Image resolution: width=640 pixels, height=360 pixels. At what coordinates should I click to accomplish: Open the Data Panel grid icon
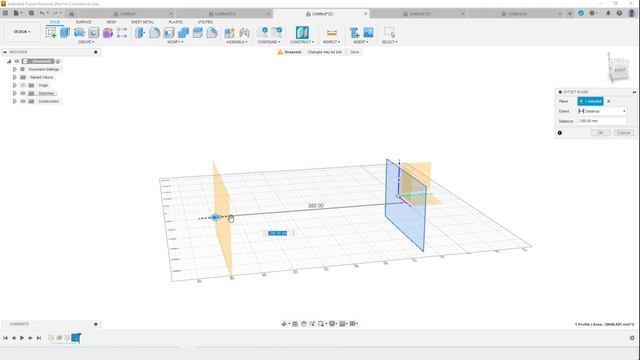[5, 13]
